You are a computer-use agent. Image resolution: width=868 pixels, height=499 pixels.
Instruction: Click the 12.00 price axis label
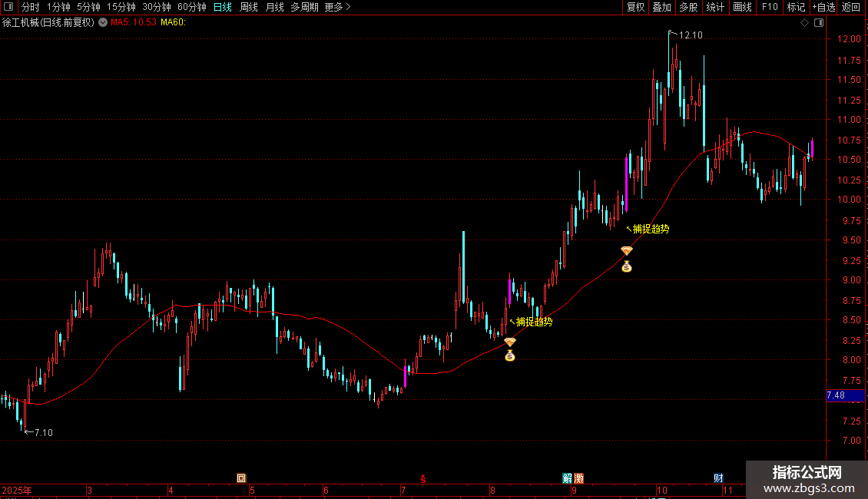(x=849, y=38)
